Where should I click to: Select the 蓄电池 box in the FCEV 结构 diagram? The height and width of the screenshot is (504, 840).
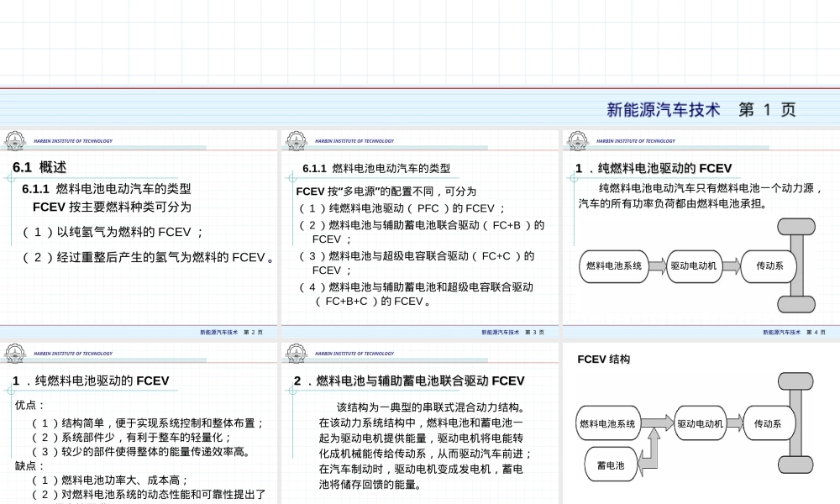tap(611, 465)
